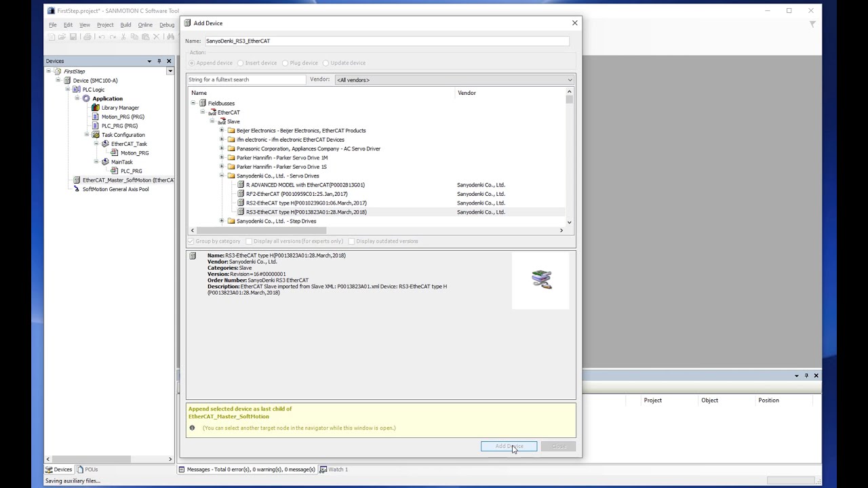868x488 pixels.
Task: Click the Fieldbusses icon in device list
Action: [x=203, y=103]
